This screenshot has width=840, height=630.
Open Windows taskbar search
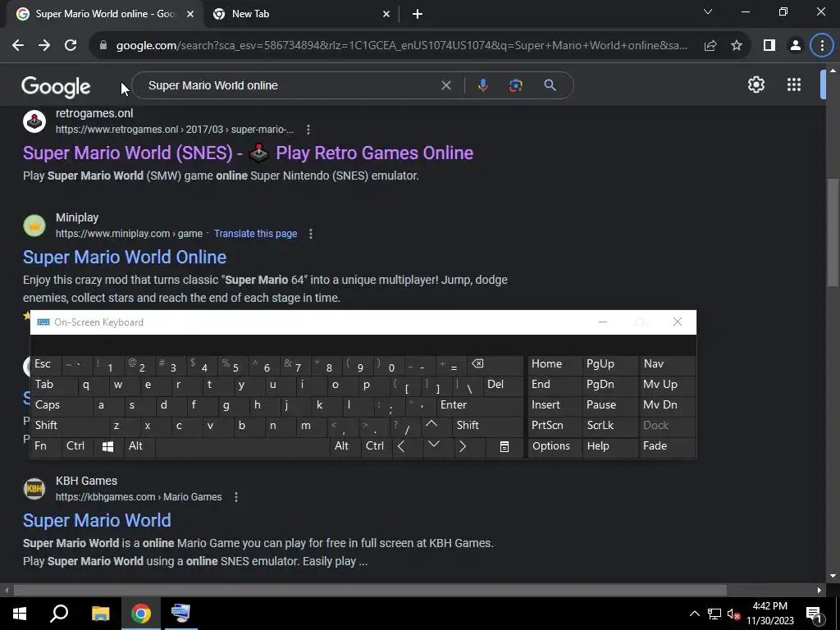point(59,614)
